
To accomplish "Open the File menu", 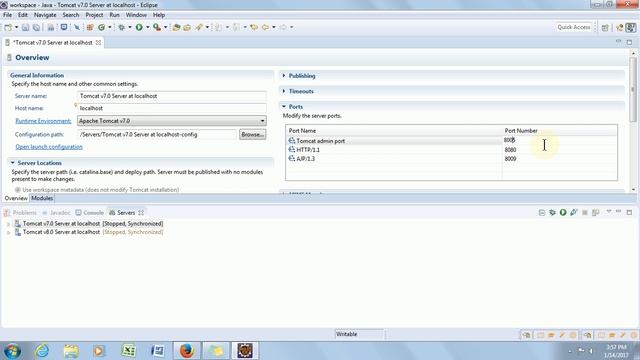I will click(7, 15).
